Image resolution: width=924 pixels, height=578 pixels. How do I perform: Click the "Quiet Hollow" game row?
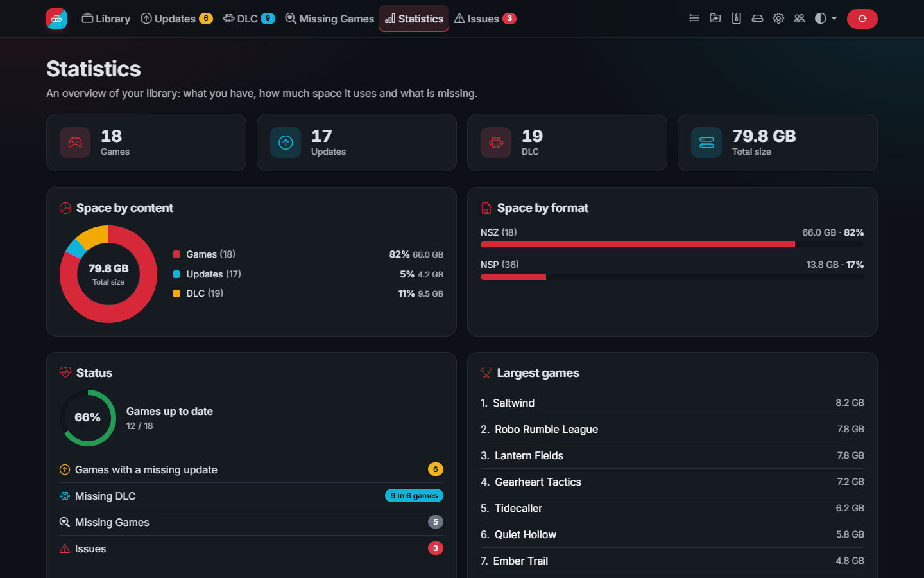pos(672,534)
